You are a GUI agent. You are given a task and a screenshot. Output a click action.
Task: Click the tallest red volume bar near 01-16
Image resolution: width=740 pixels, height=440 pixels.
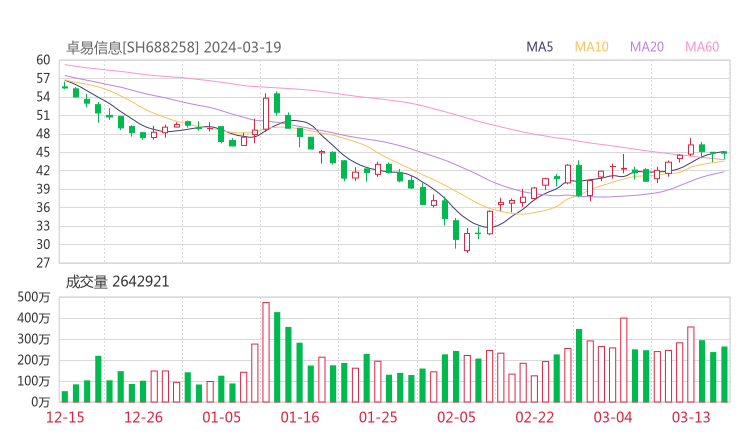click(x=266, y=352)
